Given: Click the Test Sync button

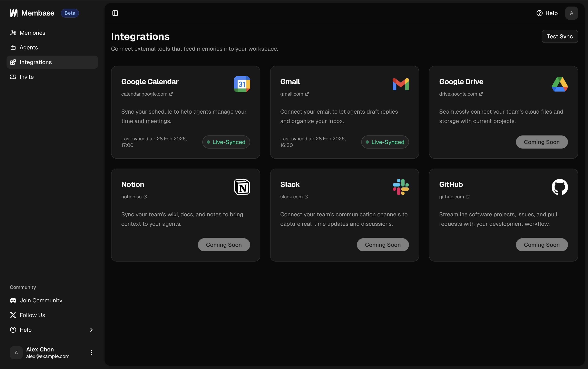Looking at the screenshot, I should [559, 36].
